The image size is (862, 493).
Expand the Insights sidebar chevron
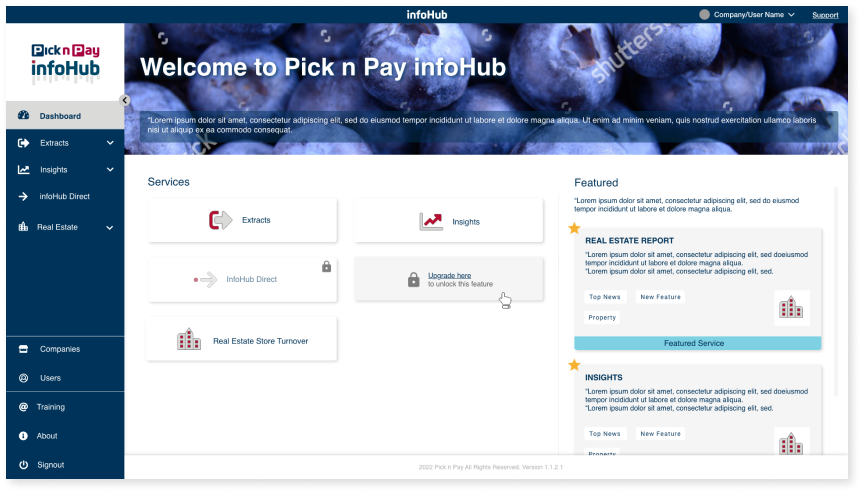(110, 170)
